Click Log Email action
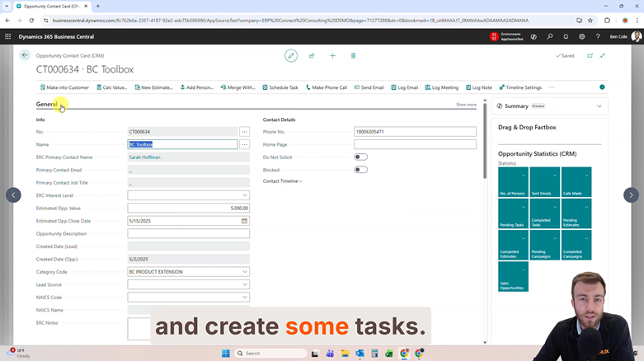644x361 pixels. pos(405,87)
